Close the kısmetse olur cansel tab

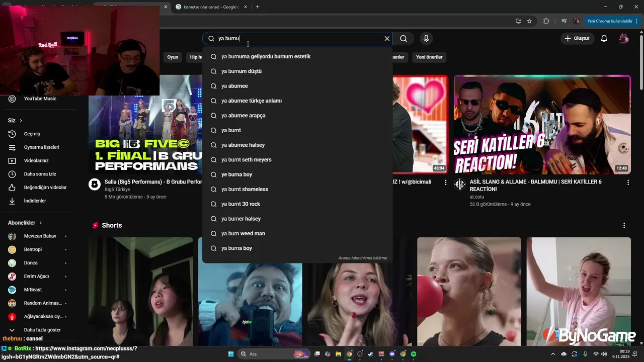point(246,7)
